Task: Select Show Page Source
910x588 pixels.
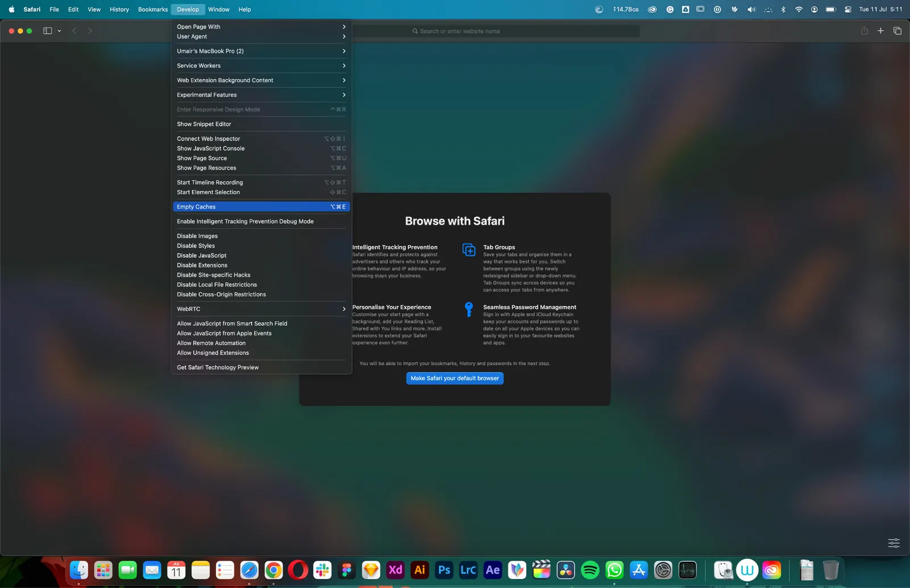Action: [x=262, y=158]
